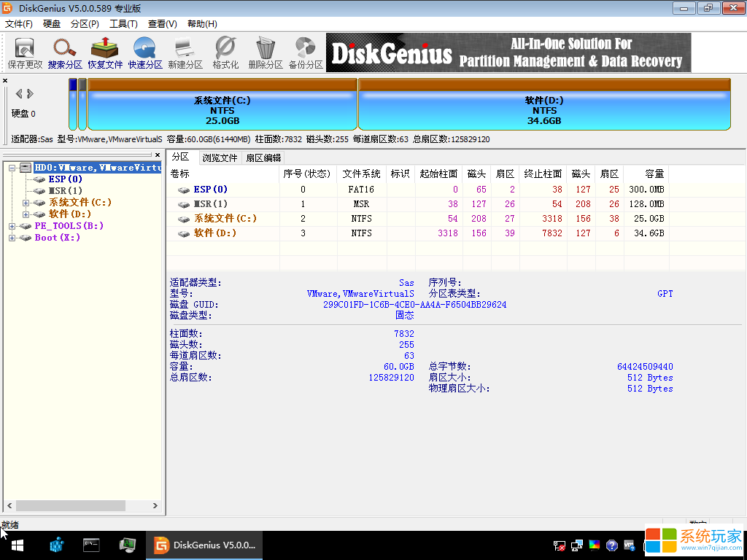
Task: Go to previous disk with left arrow
Action: coord(19,93)
